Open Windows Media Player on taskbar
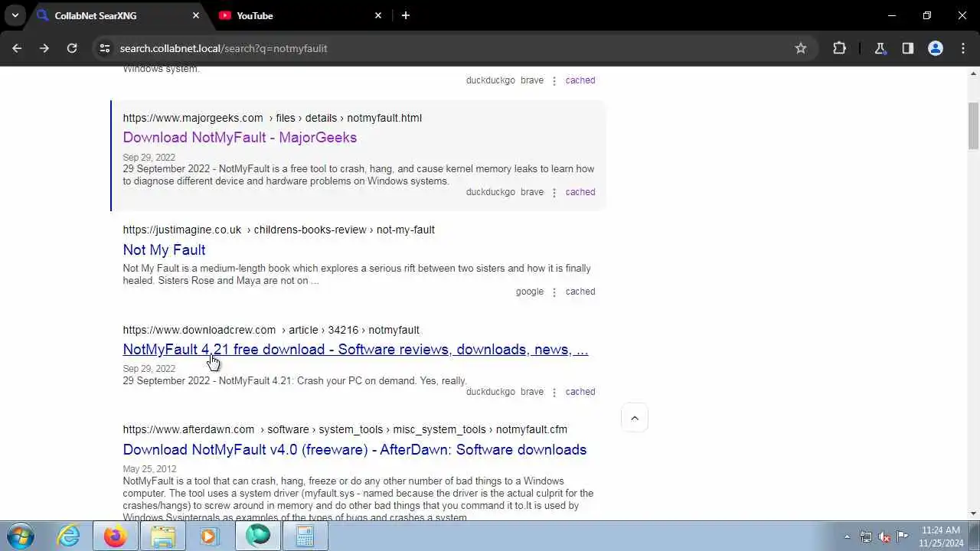The height and width of the screenshot is (551, 980). tap(210, 536)
